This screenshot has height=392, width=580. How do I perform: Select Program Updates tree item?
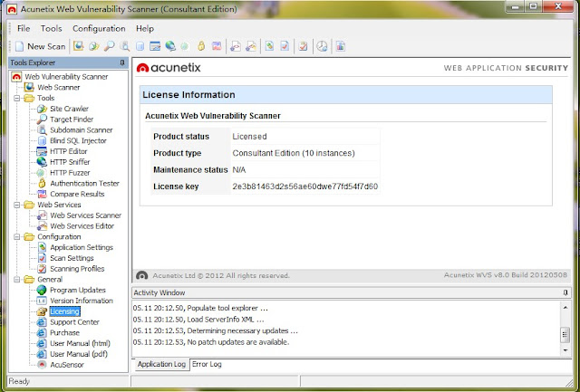tap(78, 291)
